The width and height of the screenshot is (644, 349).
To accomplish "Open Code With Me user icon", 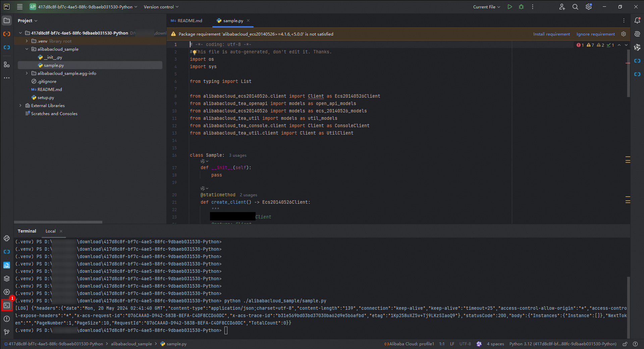I will coord(562,7).
